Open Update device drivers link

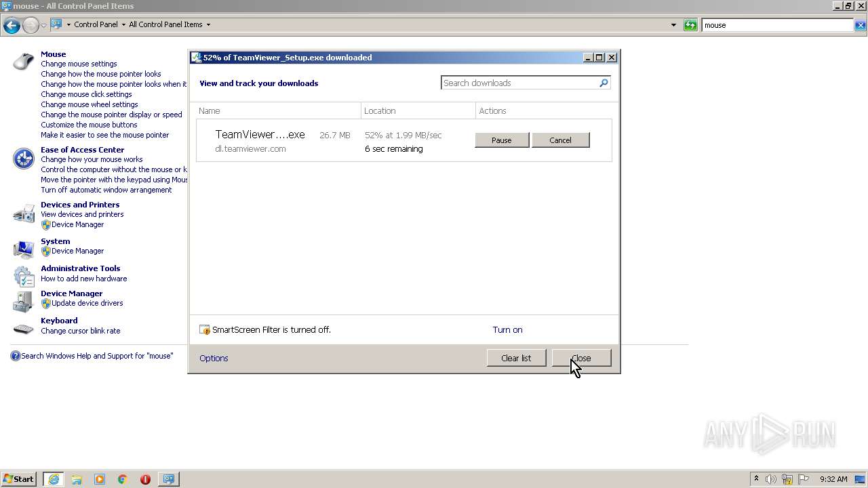click(x=87, y=303)
